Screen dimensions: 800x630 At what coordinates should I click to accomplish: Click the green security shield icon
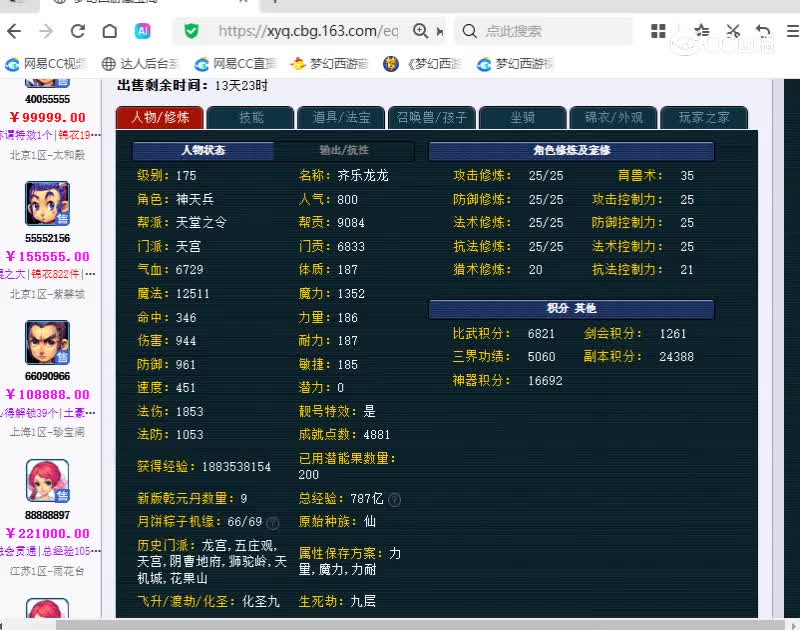click(x=191, y=32)
